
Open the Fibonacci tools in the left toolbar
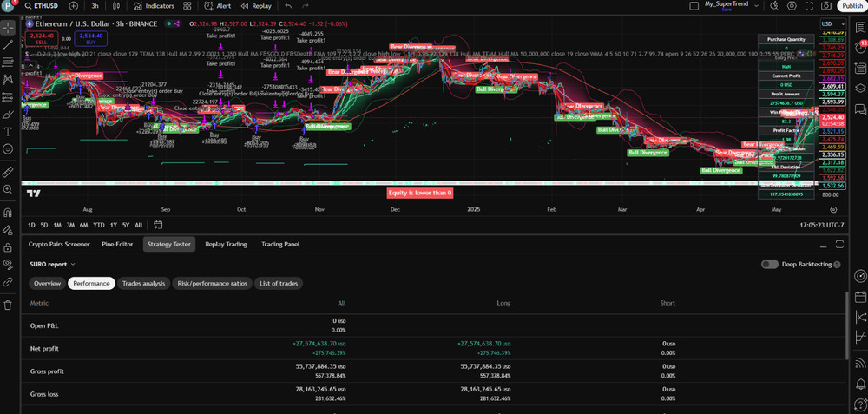(8, 62)
